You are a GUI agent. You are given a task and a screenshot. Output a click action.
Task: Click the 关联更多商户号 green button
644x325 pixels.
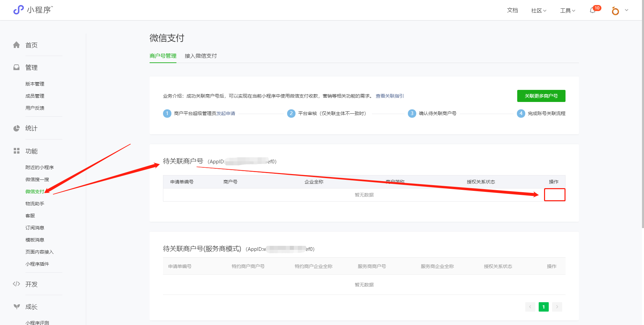[x=541, y=96]
